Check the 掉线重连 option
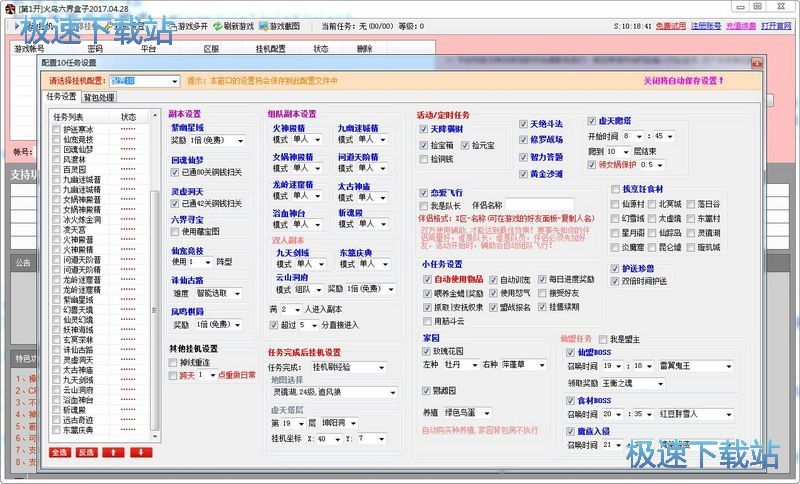Image resolution: width=800 pixels, height=484 pixels. (x=174, y=361)
